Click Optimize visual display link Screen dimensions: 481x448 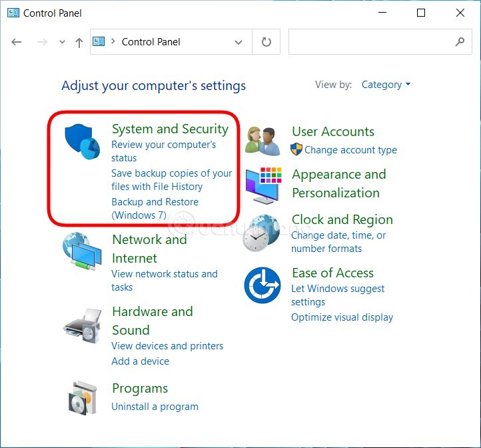point(342,317)
